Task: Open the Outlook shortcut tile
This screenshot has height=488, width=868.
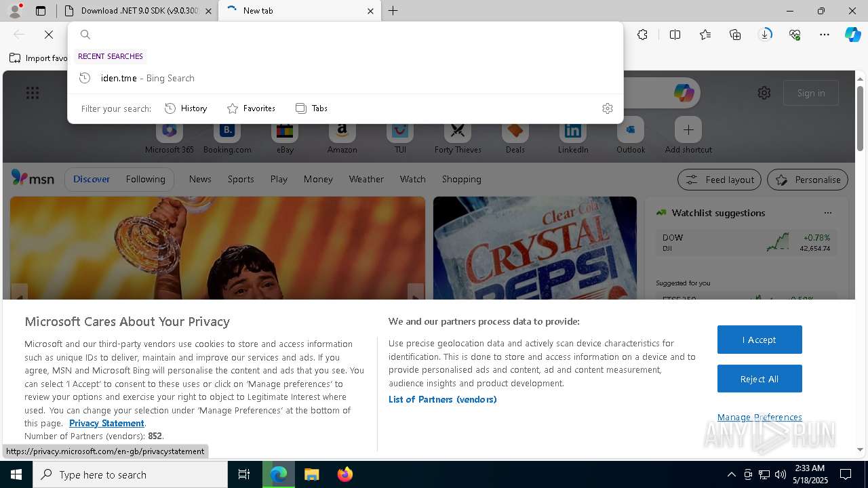Action: click(631, 136)
